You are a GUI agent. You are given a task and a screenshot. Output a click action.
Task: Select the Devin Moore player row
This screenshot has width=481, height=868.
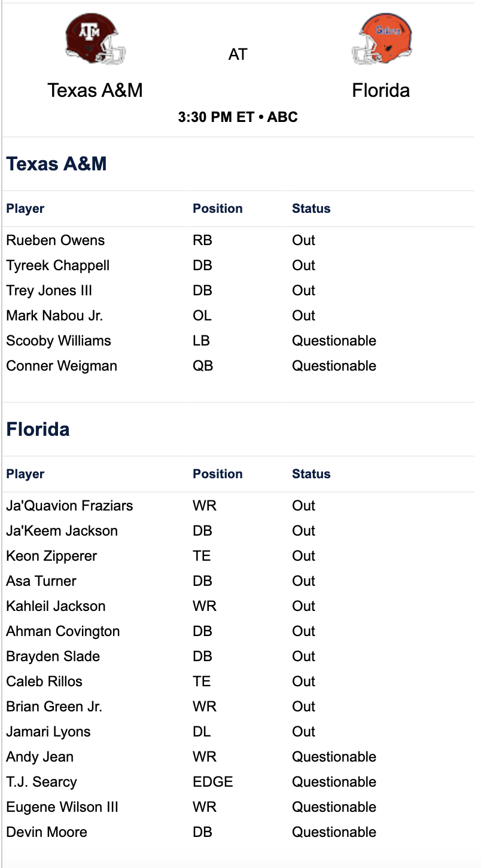click(238, 832)
